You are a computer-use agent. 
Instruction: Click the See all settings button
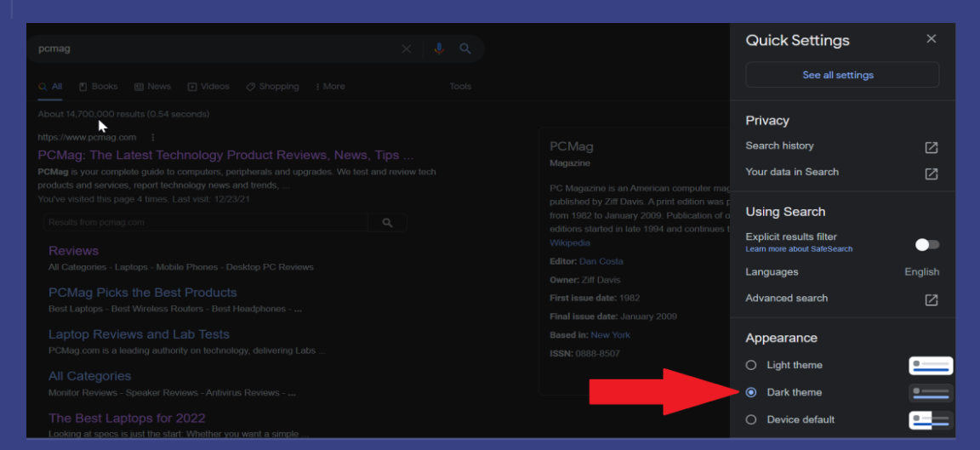(x=842, y=75)
